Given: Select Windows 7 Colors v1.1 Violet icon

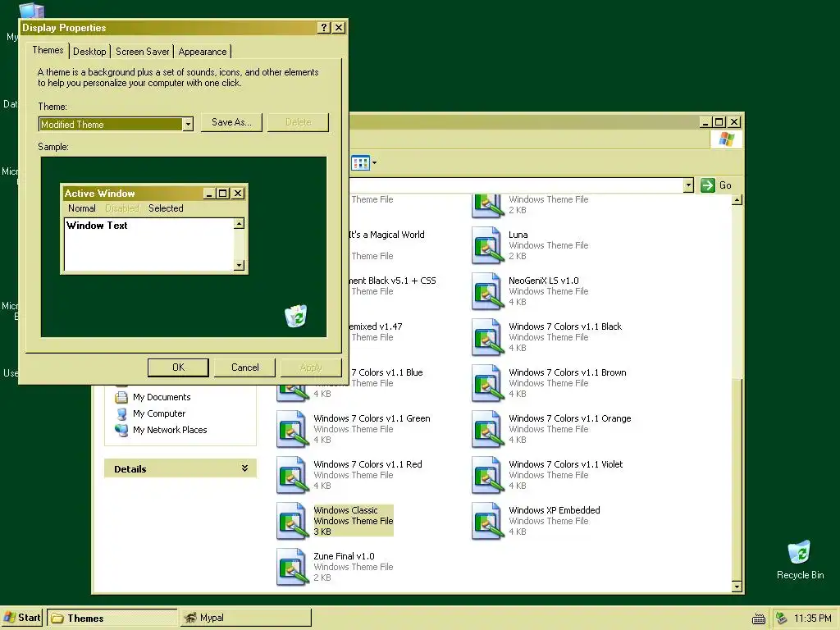Looking at the screenshot, I should tap(487, 476).
